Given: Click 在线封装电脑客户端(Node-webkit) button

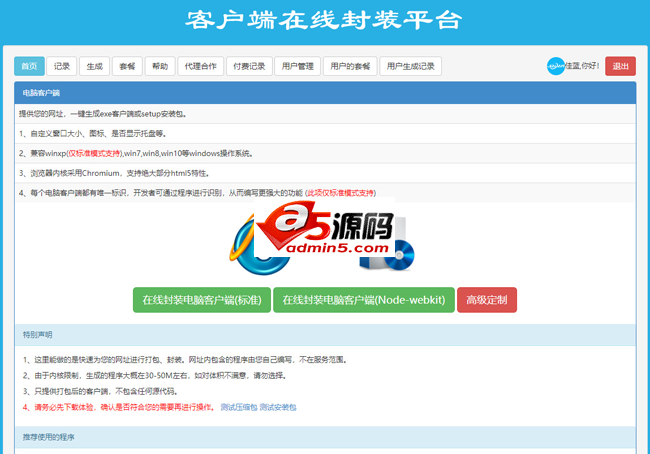Looking at the screenshot, I should pos(364,300).
